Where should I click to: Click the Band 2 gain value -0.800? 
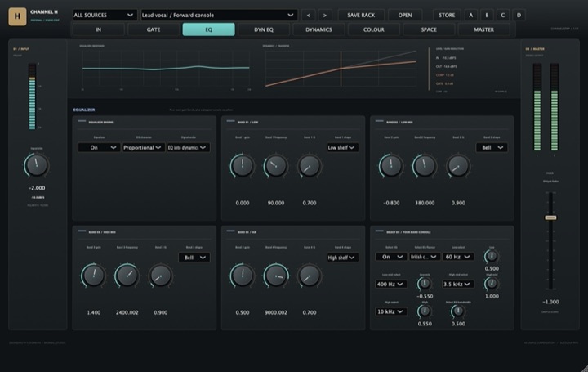pyautogui.click(x=391, y=203)
